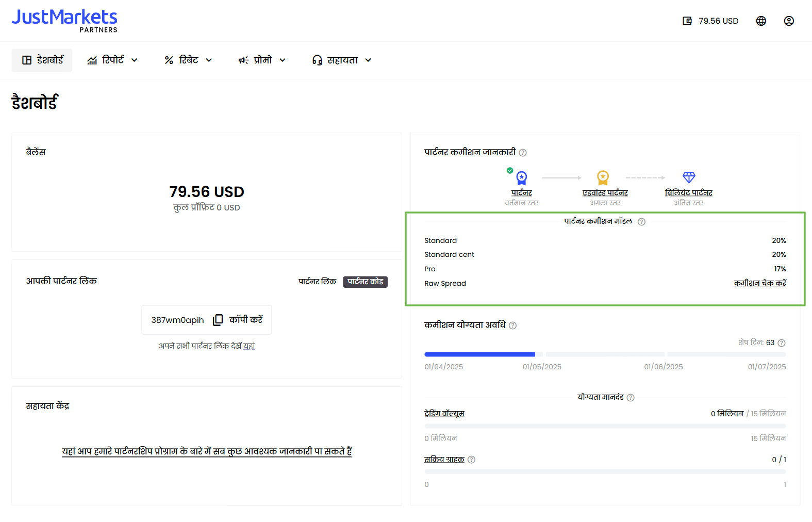Click the पार्टनर level link
Screen dimensions: 812x522
(522, 193)
